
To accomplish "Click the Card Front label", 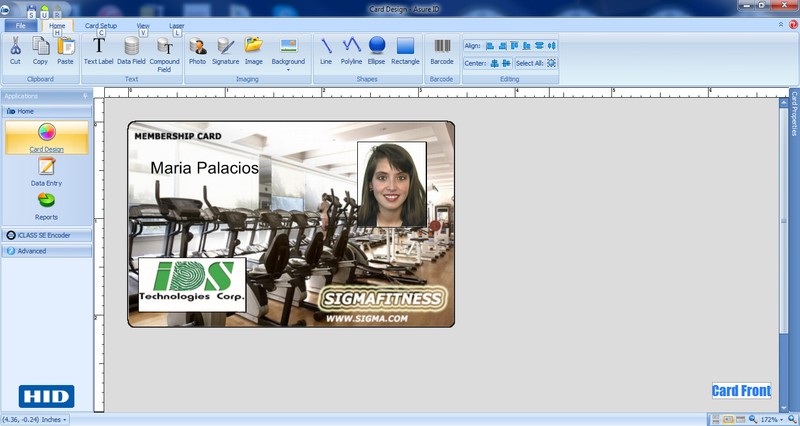I will [741, 391].
